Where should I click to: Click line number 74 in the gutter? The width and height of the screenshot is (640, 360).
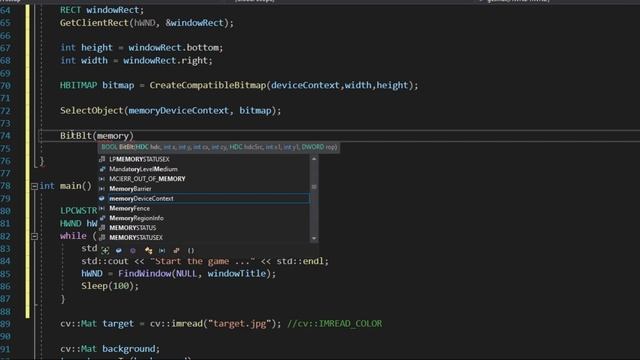6,136
